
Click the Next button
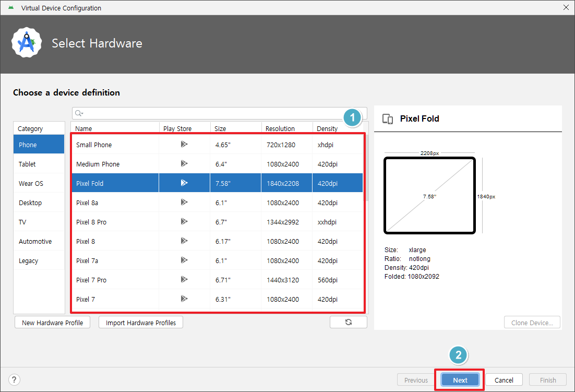click(x=460, y=380)
